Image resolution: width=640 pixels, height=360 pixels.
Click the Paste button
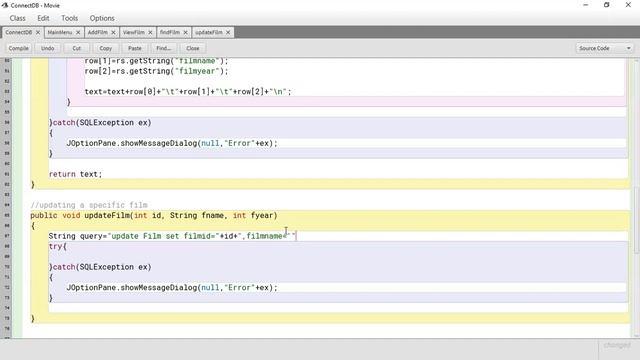(x=135, y=48)
